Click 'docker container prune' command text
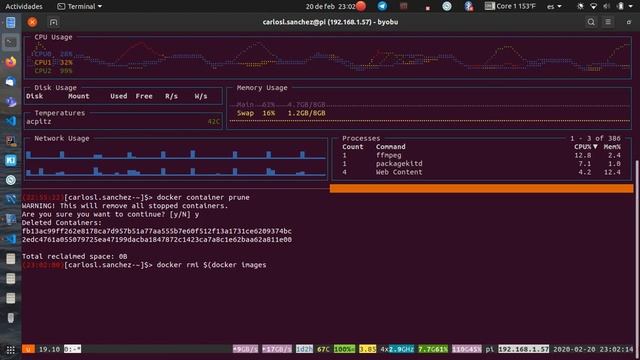 pyautogui.click(x=203, y=197)
